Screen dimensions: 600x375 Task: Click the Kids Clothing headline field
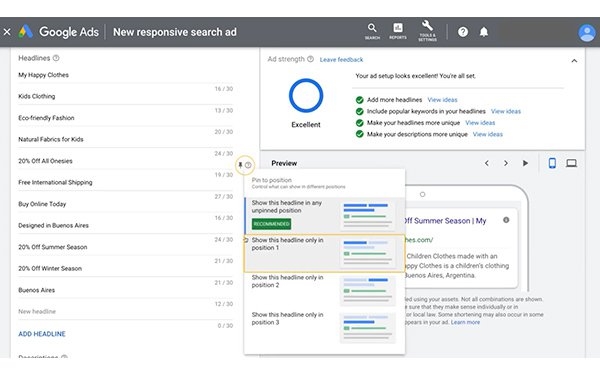[x=126, y=96]
